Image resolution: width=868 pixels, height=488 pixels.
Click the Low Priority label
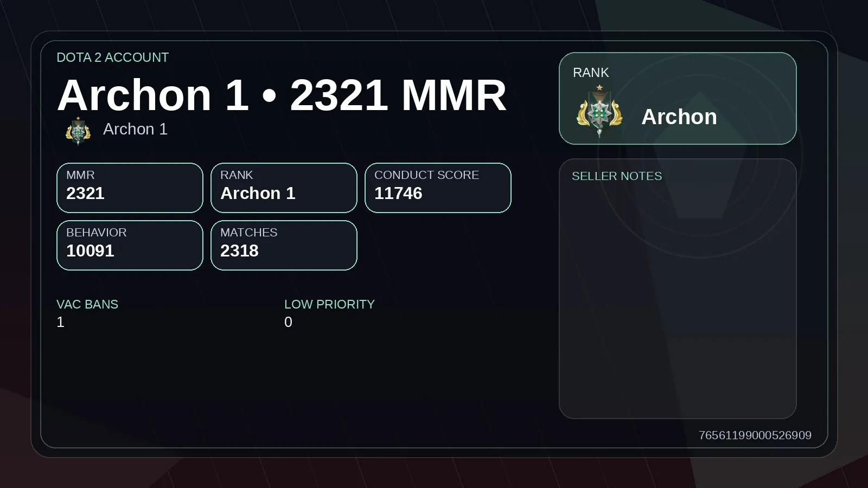pos(329,304)
